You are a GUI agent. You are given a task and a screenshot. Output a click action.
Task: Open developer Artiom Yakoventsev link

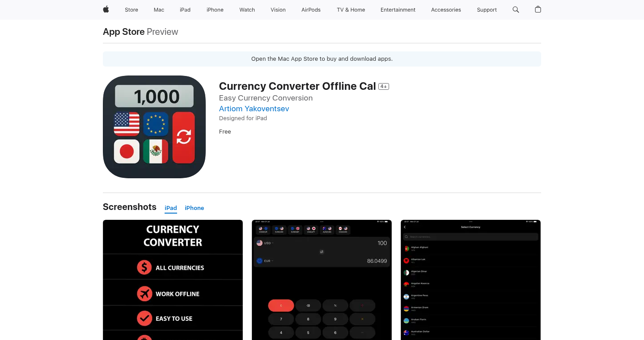click(254, 109)
